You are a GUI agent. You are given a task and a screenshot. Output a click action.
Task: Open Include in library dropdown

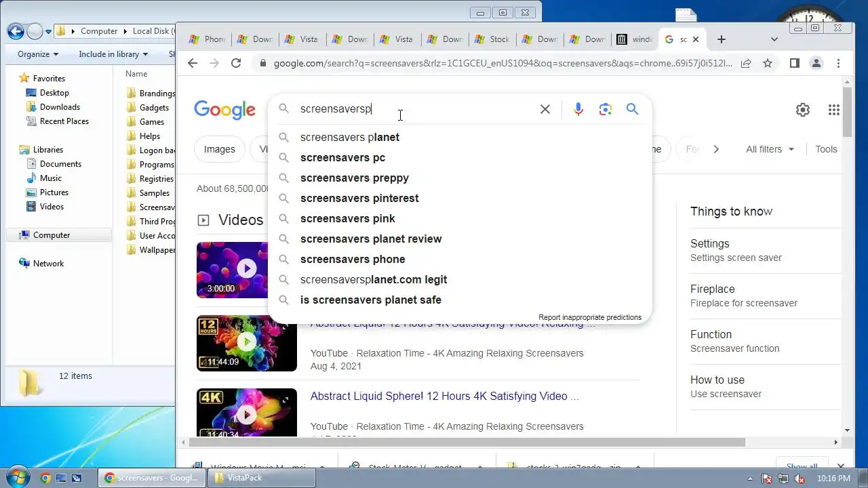coord(113,54)
